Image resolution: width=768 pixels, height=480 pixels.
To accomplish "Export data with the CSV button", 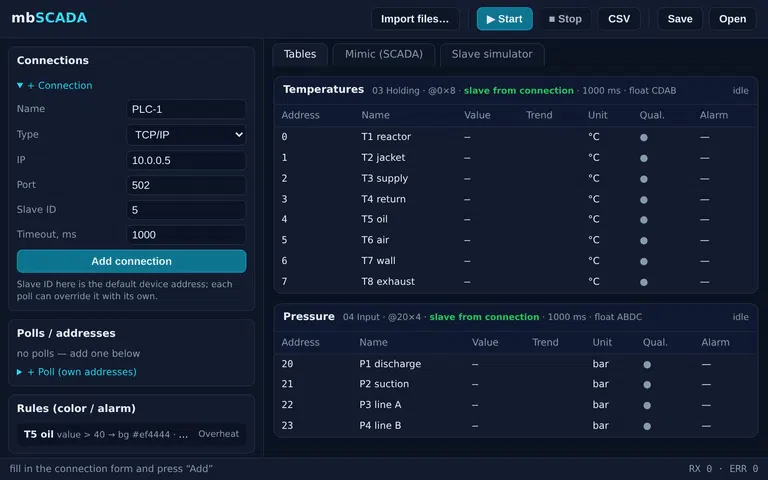I will tap(619, 19).
